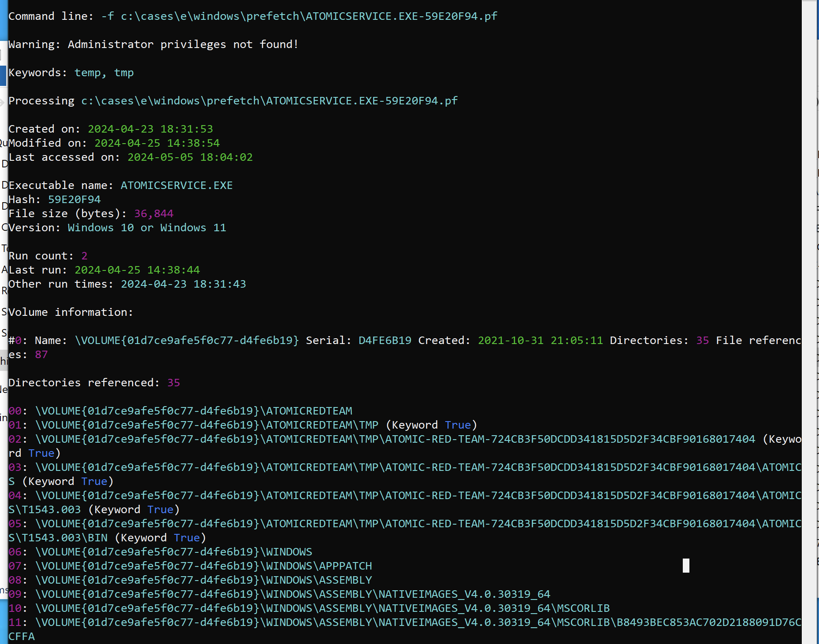Select the Created on timestamp 2024-04-23 18:31:53

(x=150, y=129)
